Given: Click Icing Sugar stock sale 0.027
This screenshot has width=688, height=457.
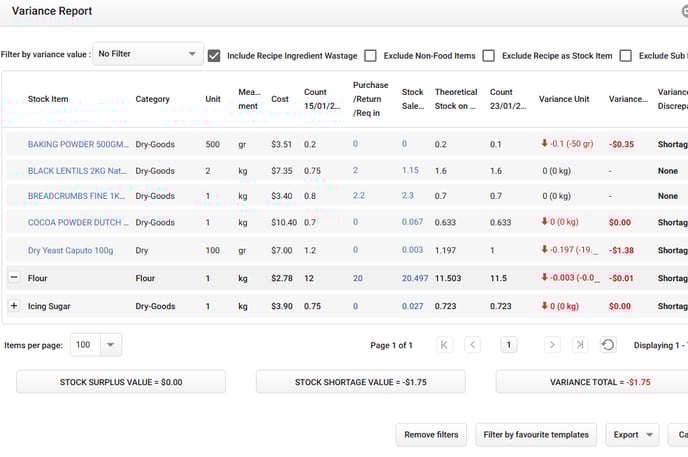Looking at the screenshot, I should tap(412, 306).
